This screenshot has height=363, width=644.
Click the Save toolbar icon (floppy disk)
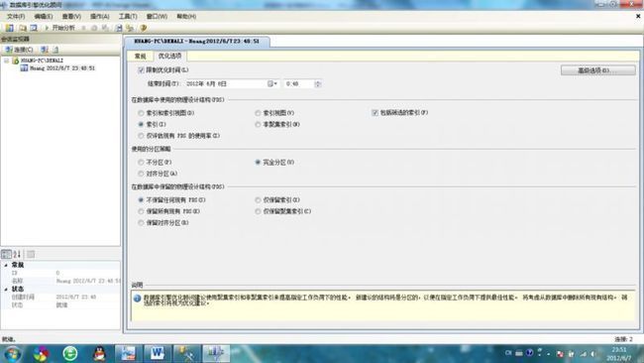tap(119, 28)
